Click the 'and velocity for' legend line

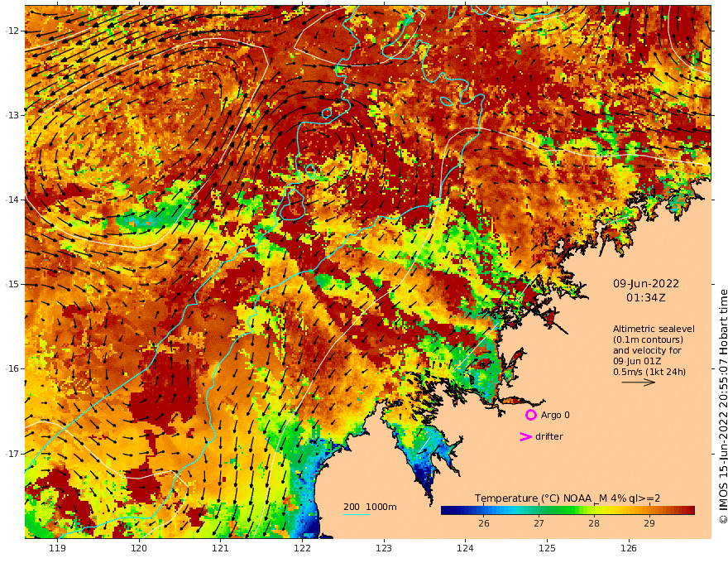[x=647, y=350]
